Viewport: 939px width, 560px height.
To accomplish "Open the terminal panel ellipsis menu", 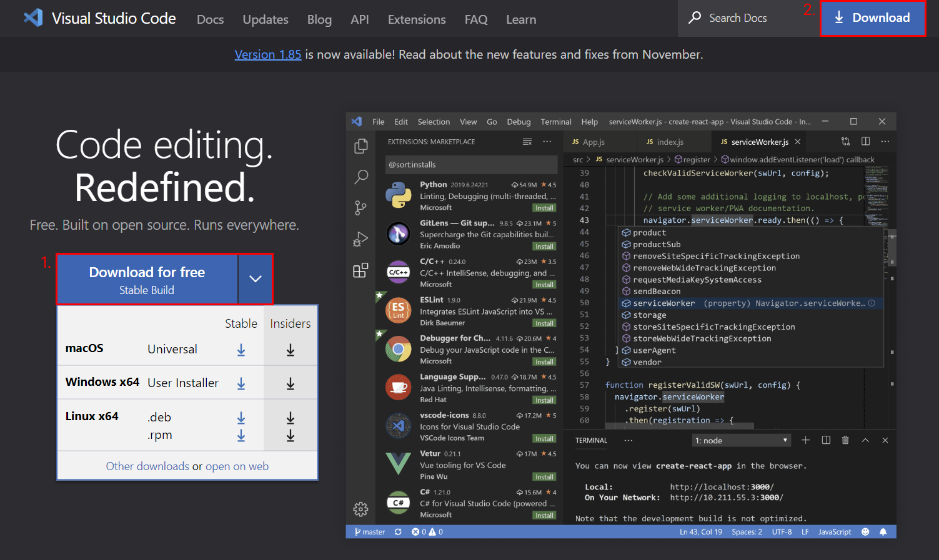I will [x=628, y=440].
